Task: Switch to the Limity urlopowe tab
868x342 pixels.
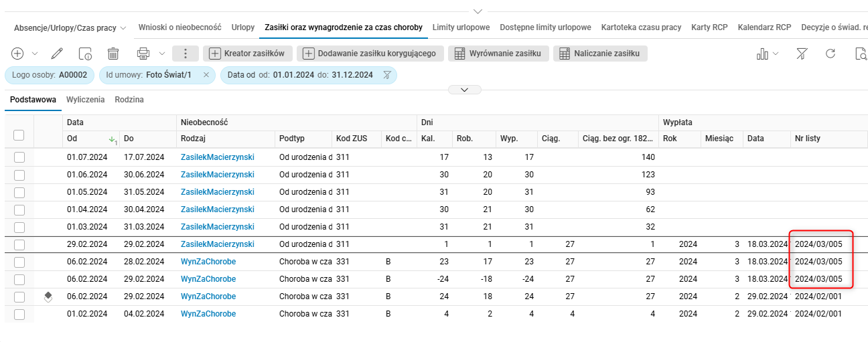Action: (461, 27)
